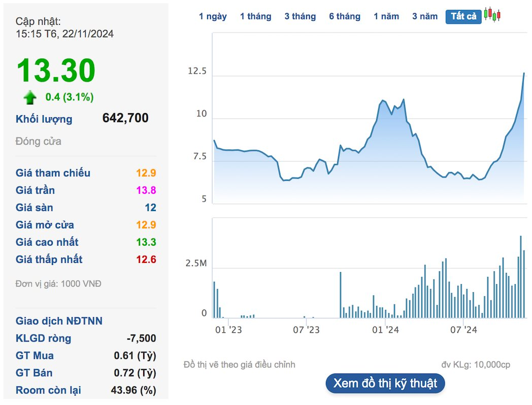Click the 'Giá thấp nhất' label

(x=49, y=259)
